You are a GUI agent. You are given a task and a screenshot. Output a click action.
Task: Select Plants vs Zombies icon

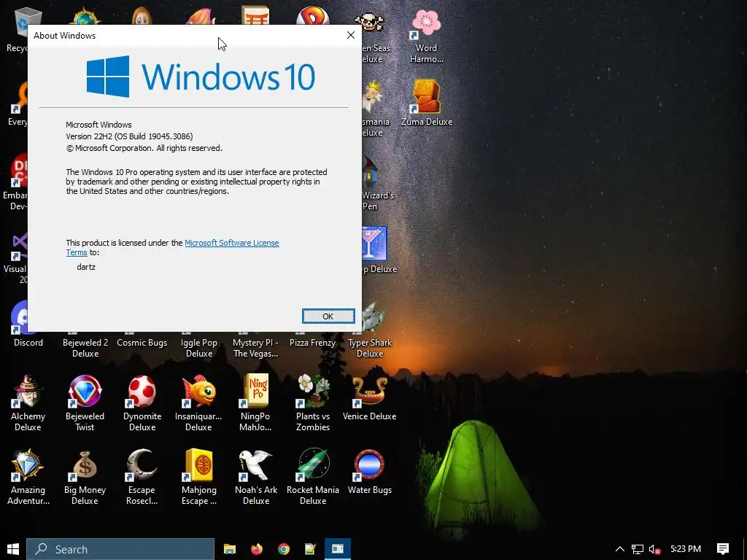pyautogui.click(x=312, y=402)
